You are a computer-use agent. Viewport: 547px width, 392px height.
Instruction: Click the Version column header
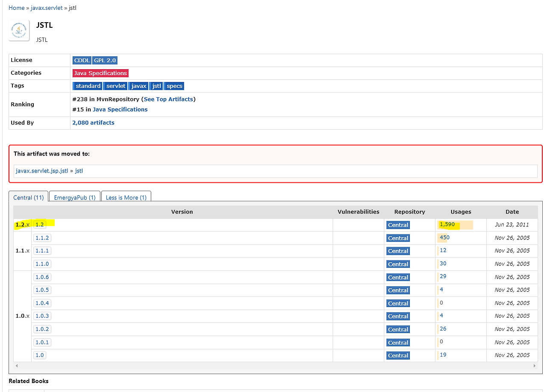182,212
